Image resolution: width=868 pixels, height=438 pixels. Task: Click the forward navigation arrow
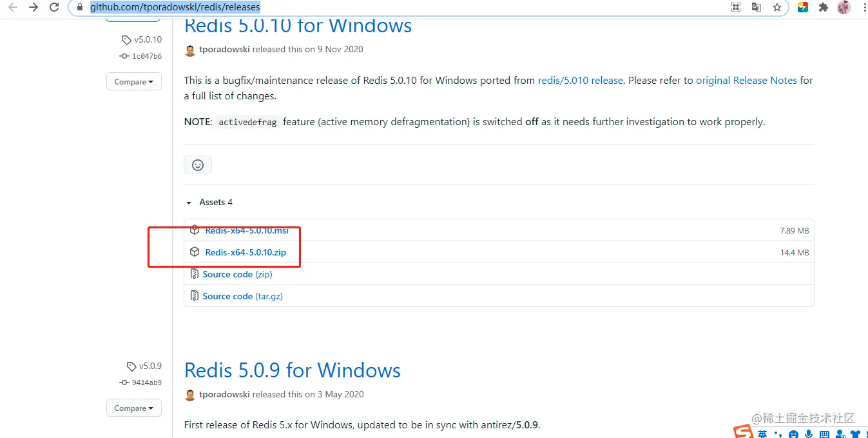pos(34,8)
